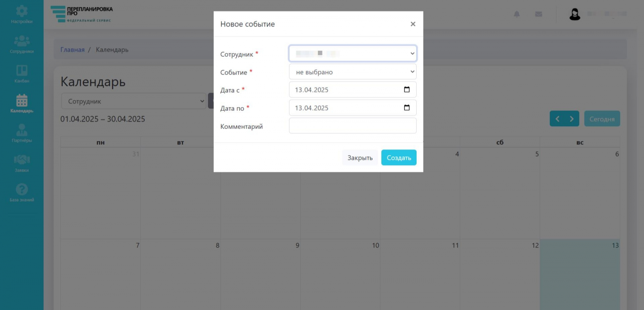The image size is (644, 310).
Task: Open Настройки gear icon in sidebar
Action: point(22,11)
